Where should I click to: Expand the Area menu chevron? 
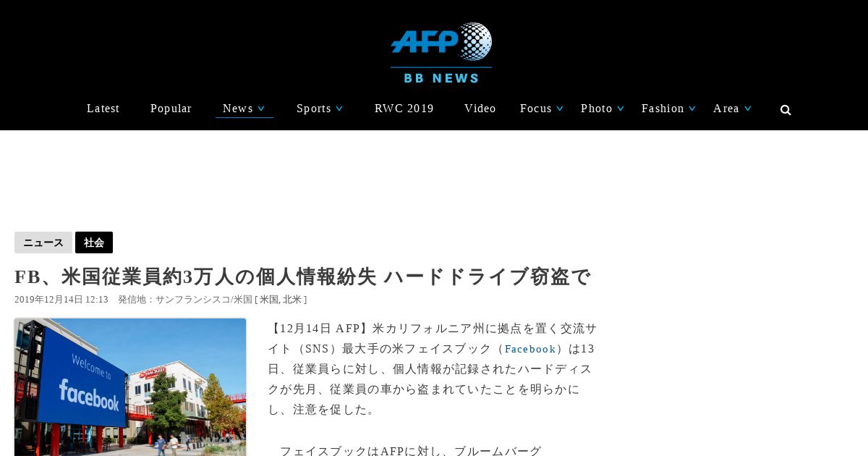pos(748,109)
